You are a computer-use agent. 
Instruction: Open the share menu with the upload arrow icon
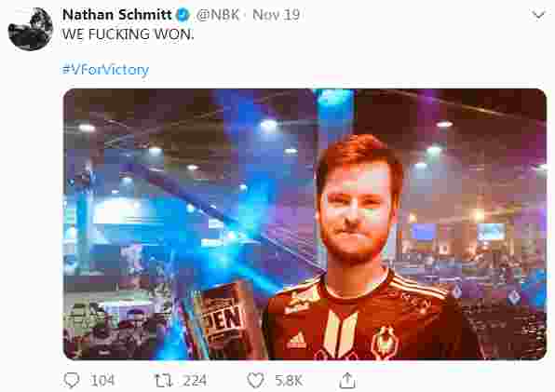[x=347, y=381]
